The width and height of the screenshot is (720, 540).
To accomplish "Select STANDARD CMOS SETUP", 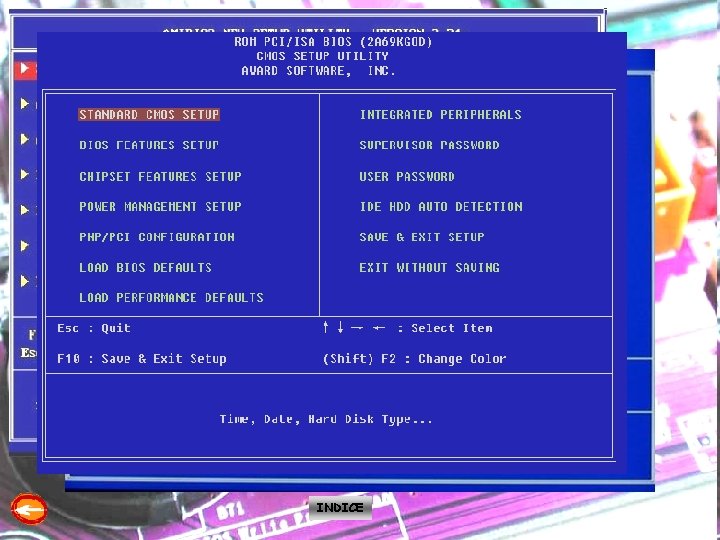I will pyautogui.click(x=149, y=114).
